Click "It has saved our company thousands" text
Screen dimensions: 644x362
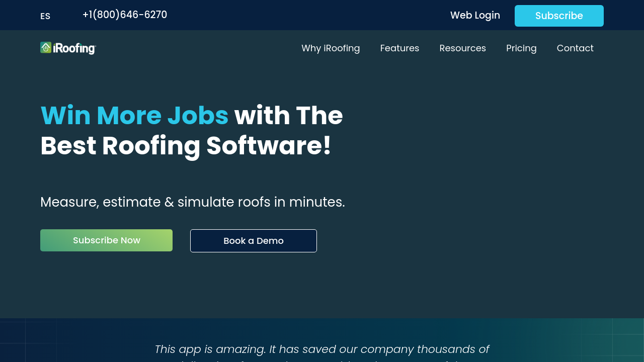click(x=378, y=349)
